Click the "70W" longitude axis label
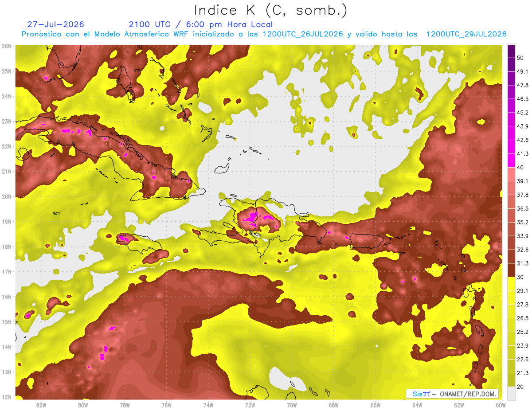This screenshot has width=532, height=411. [x=292, y=405]
